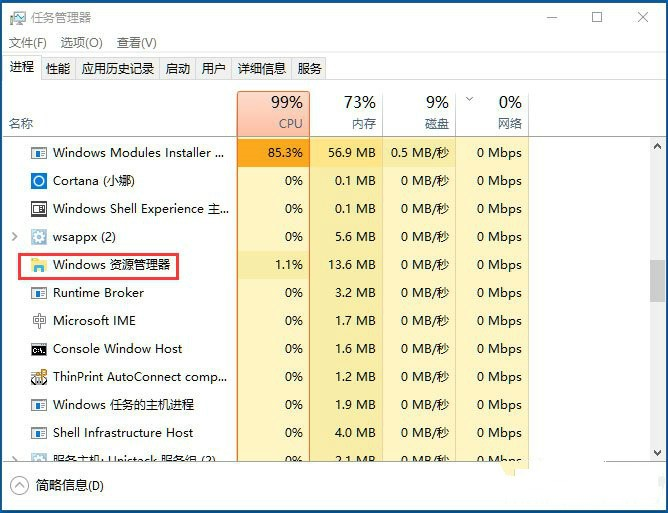Screen dimensions: 668x513
Task: Click the ThinPrint AutoConnect icon
Action: click(x=39, y=377)
